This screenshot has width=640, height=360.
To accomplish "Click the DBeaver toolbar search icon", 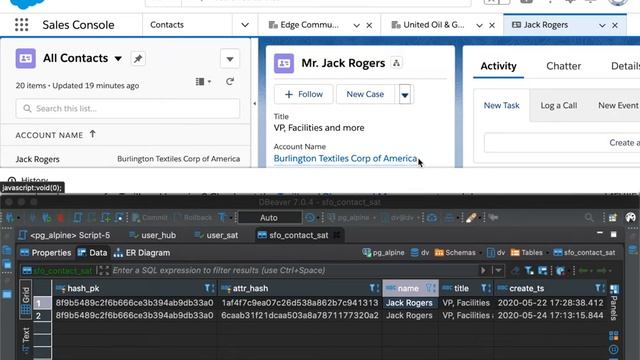I will [x=589, y=218].
